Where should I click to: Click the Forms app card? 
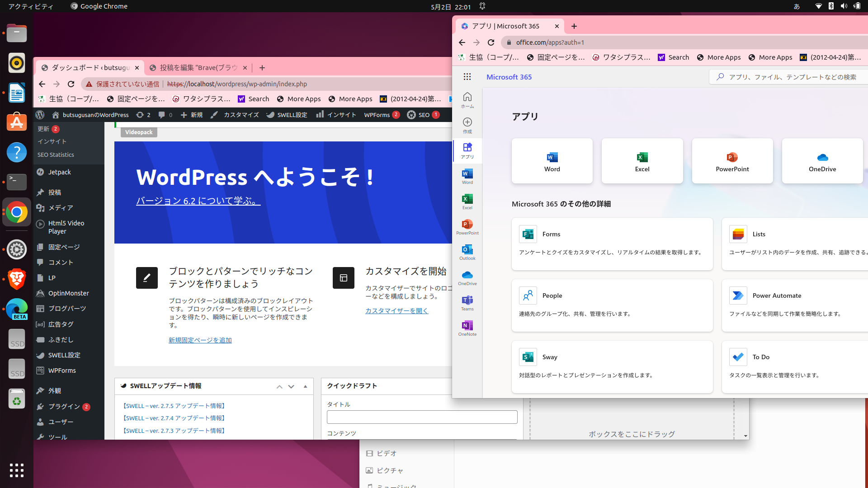click(x=612, y=244)
